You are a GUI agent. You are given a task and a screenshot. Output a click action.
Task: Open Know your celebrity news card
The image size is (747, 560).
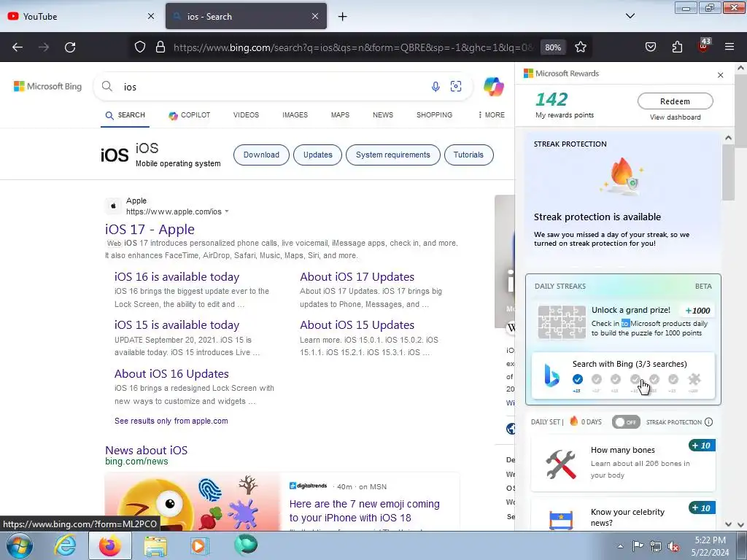(623, 514)
